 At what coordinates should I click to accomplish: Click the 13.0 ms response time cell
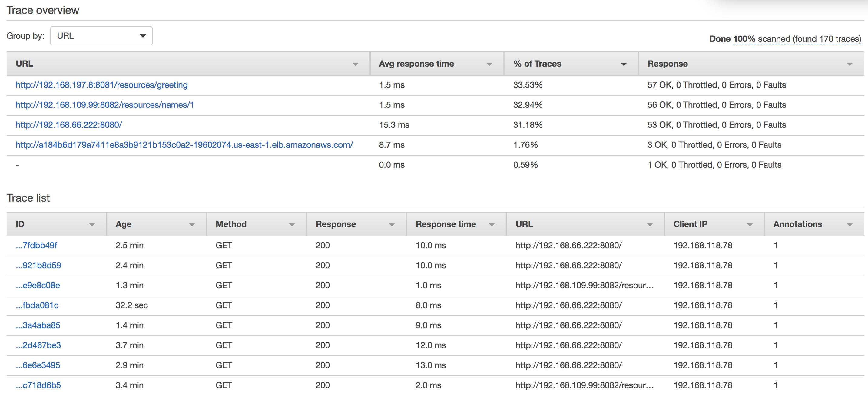431,365
